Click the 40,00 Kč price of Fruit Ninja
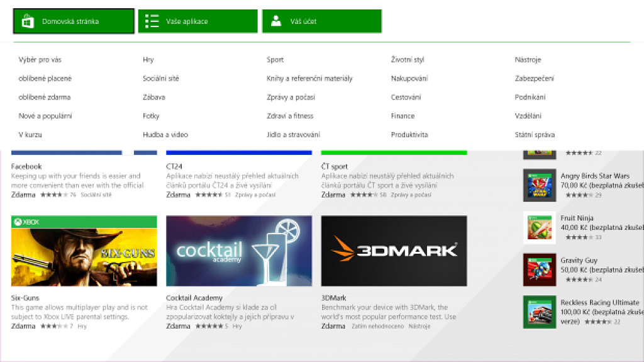Screen dimensions: 644x362 pos(574,227)
